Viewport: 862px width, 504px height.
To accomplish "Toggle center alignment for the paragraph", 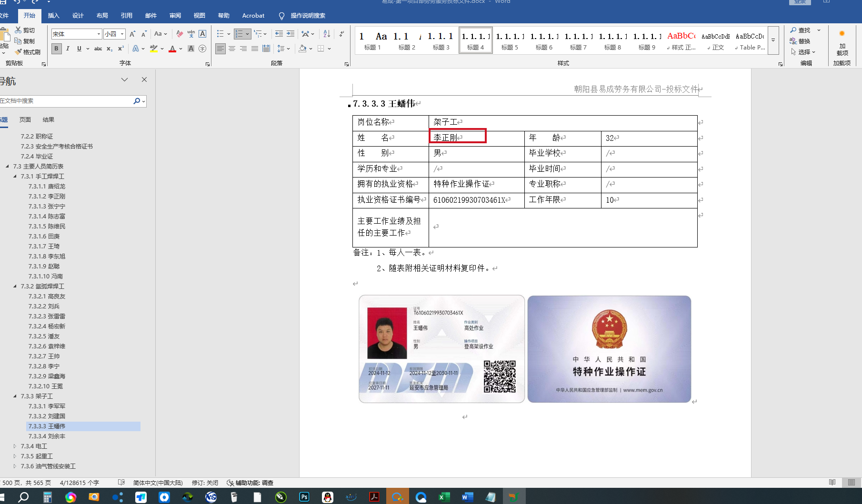I will 232,49.
